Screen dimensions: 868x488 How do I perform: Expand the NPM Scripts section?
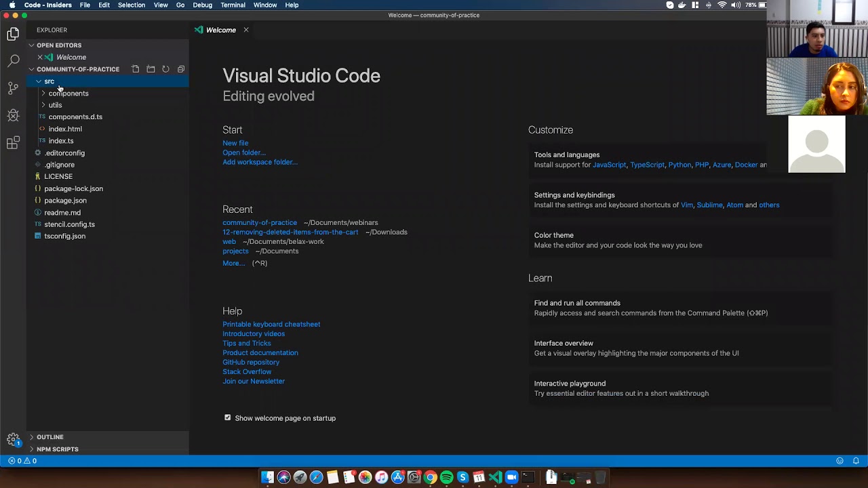(108, 449)
